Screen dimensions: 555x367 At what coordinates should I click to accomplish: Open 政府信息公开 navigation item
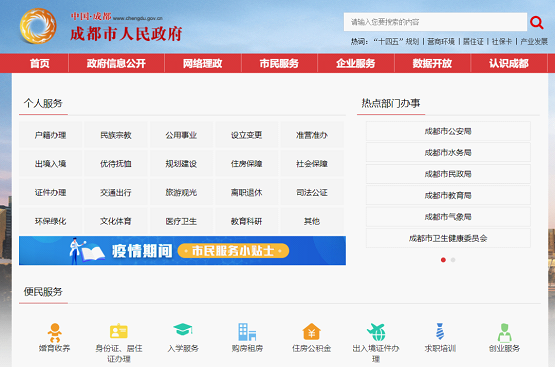coord(116,63)
